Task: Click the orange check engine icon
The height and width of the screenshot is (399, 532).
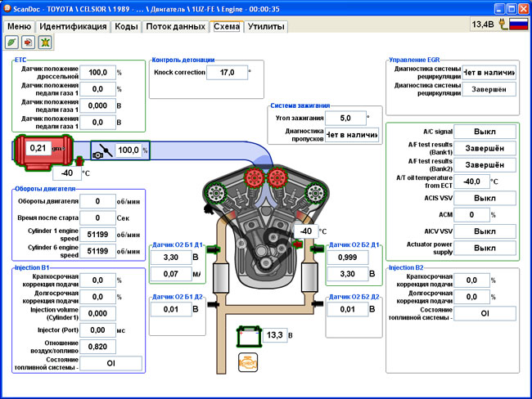Action: coord(248,363)
